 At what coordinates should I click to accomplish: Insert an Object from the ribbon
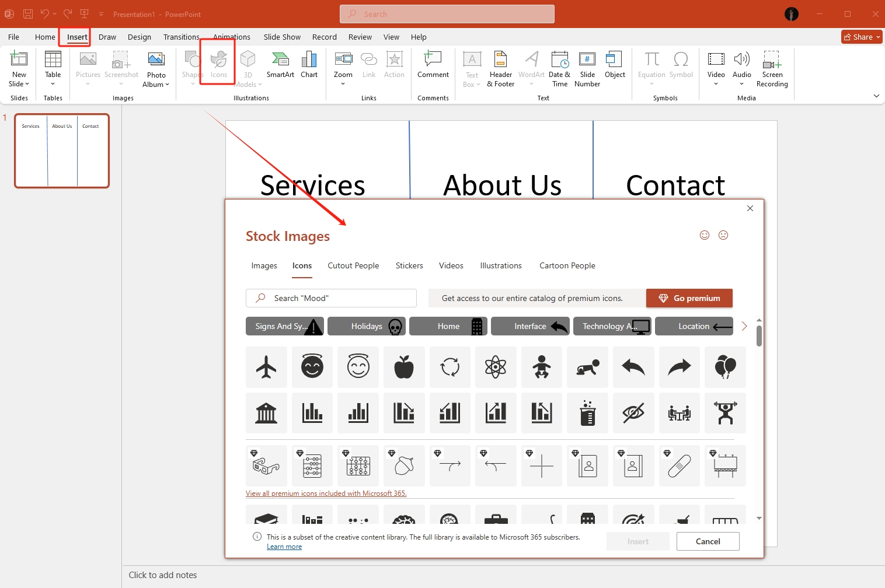point(615,65)
